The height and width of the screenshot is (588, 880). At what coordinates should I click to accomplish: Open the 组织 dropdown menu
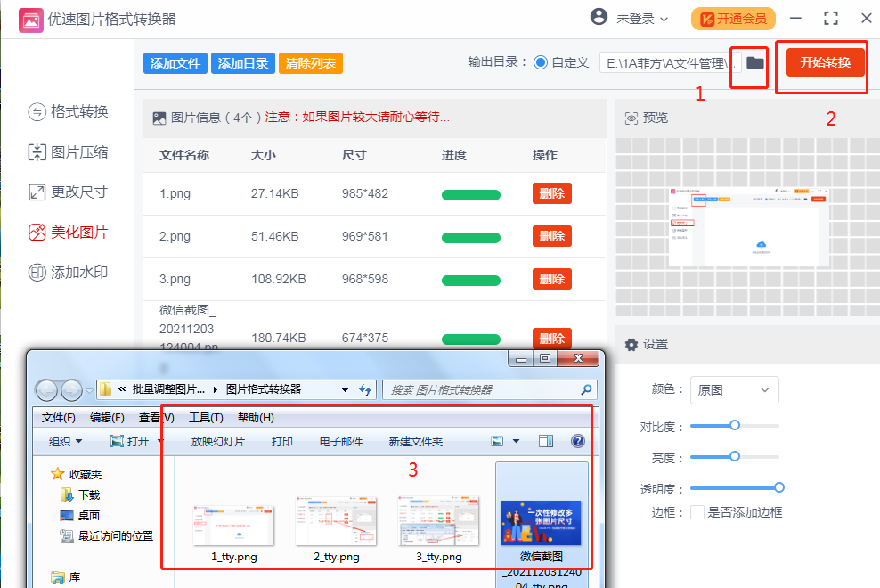pos(65,441)
